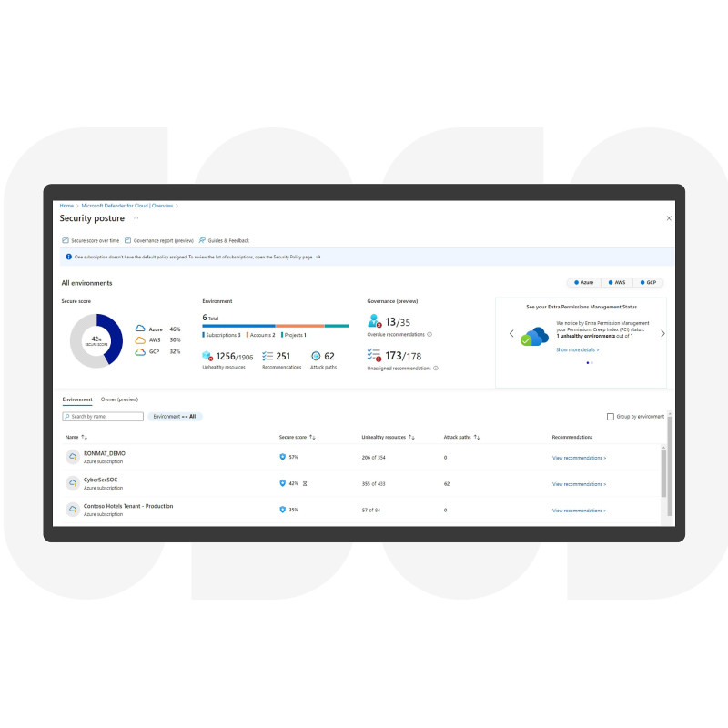
Task: Go to Home in the breadcrumb
Action: [66, 206]
